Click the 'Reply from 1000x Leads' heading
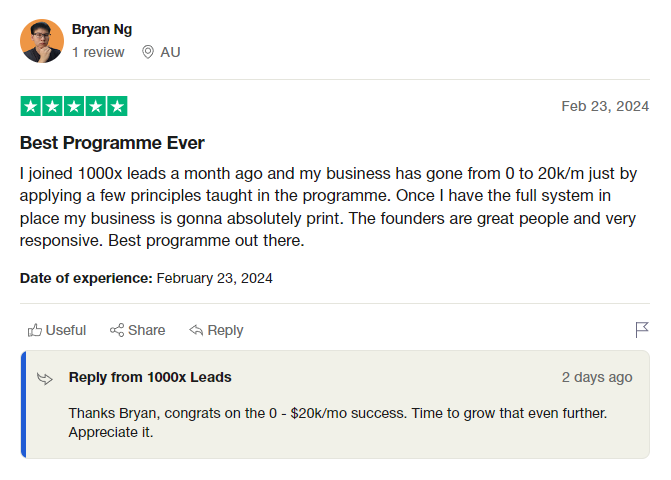Viewport: 671px width, 480px height. tap(150, 377)
